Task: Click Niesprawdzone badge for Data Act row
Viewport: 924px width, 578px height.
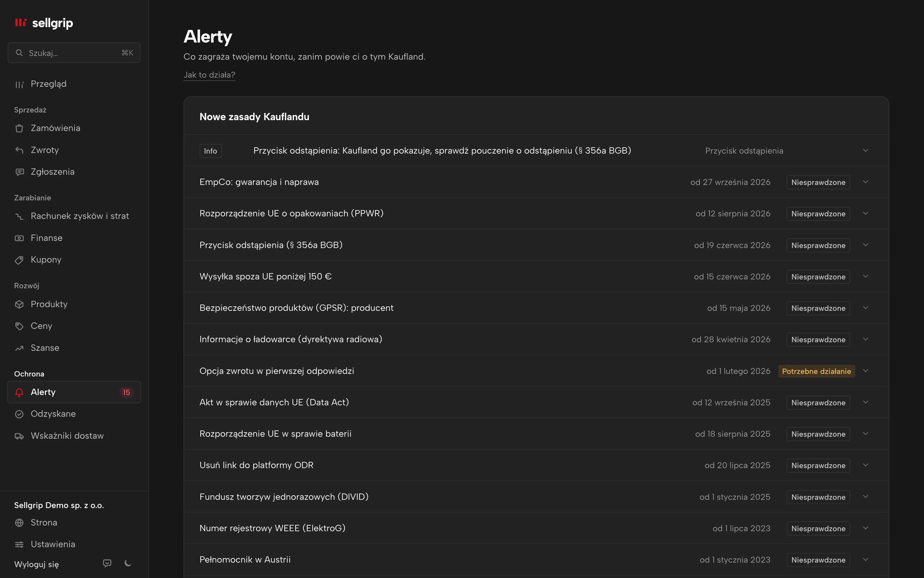Action: pyautogui.click(x=818, y=402)
